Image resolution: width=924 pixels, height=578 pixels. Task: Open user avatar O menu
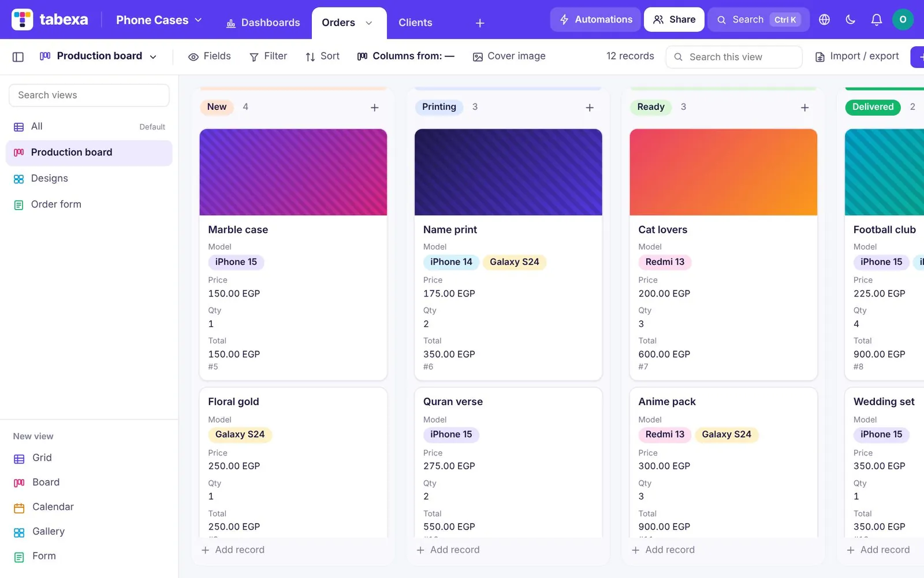[903, 20]
